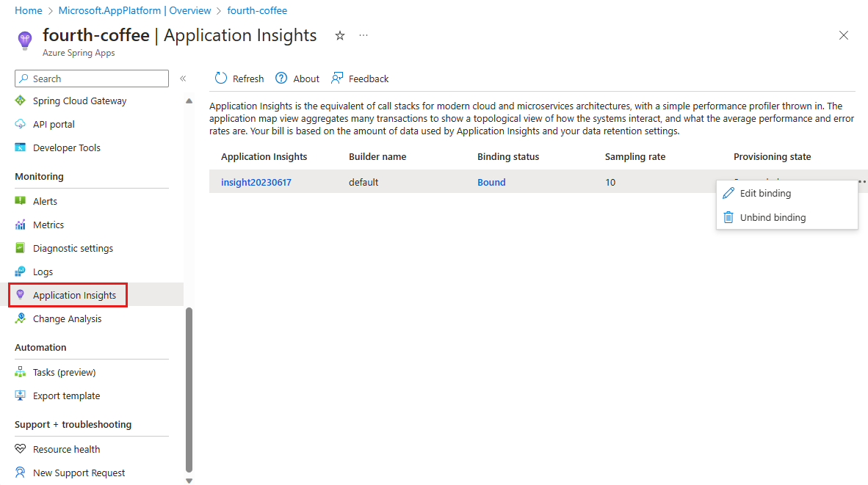Click the Refresh icon in the toolbar
This screenshot has width=868, height=485.
point(221,79)
